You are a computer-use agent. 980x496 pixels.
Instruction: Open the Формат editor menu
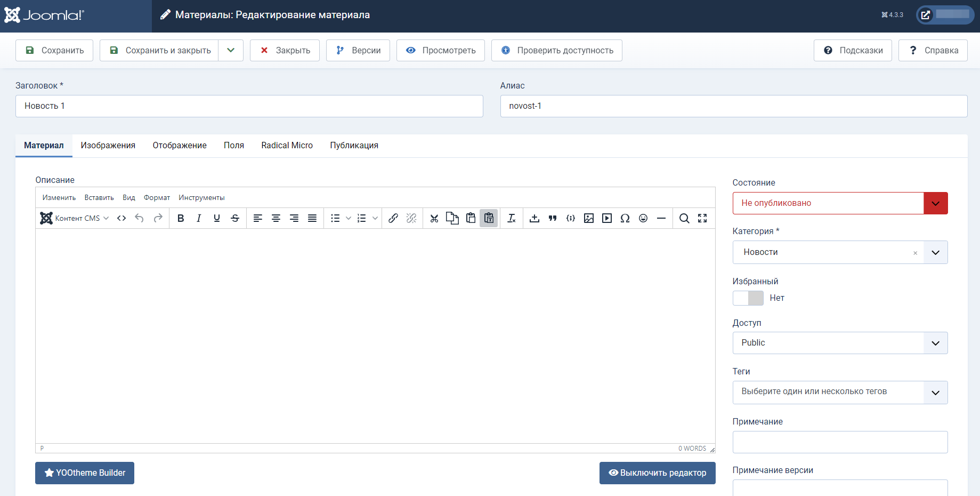tap(157, 198)
